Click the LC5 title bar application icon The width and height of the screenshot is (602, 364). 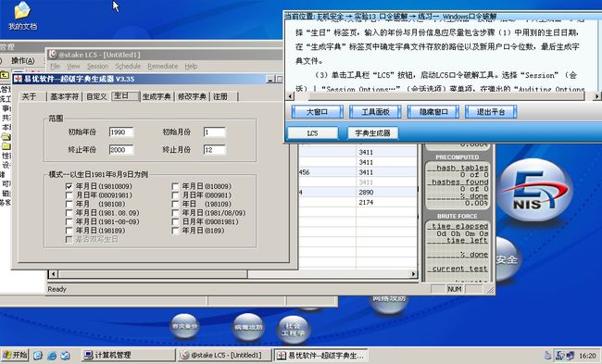[x=53, y=55]
